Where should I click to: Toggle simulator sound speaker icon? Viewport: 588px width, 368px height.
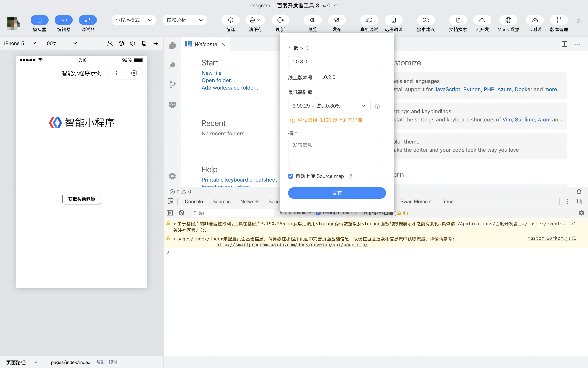tap(133, 43)
